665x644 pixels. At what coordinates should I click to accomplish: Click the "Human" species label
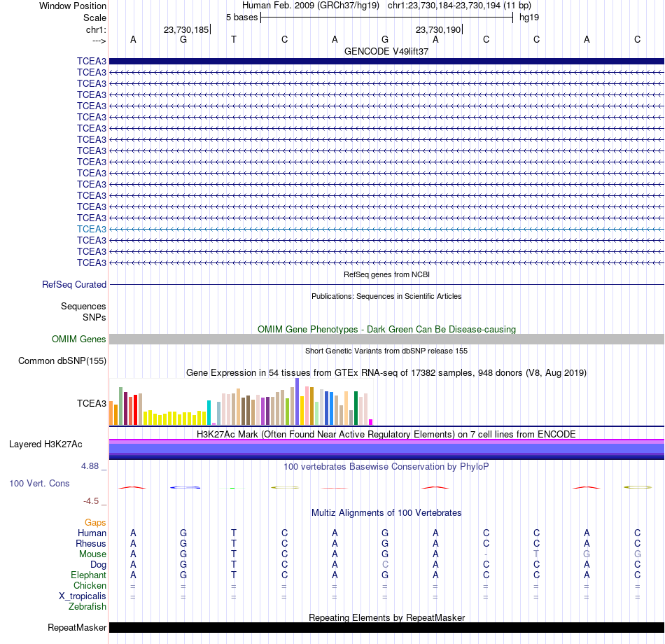[x=92, y=533]
